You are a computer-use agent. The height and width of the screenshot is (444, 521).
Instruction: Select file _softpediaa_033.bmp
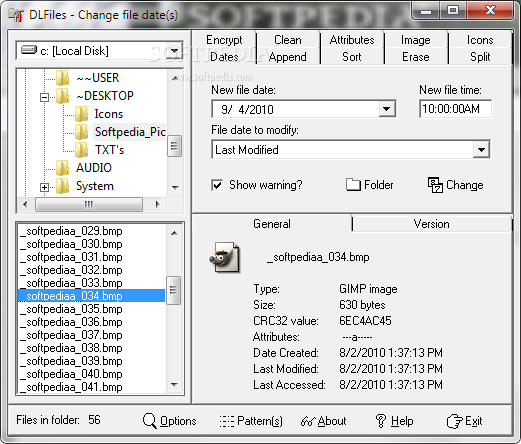click(92, 283)
